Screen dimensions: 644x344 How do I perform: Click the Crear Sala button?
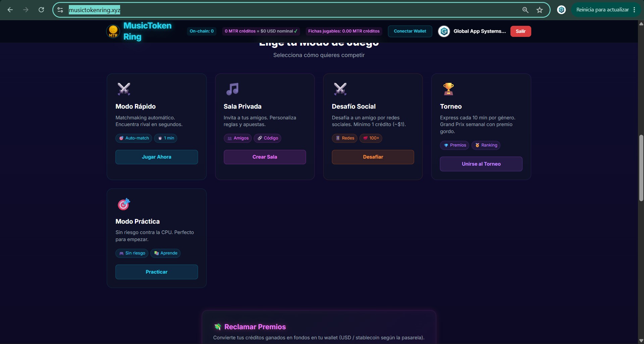[x=265, y=157]
